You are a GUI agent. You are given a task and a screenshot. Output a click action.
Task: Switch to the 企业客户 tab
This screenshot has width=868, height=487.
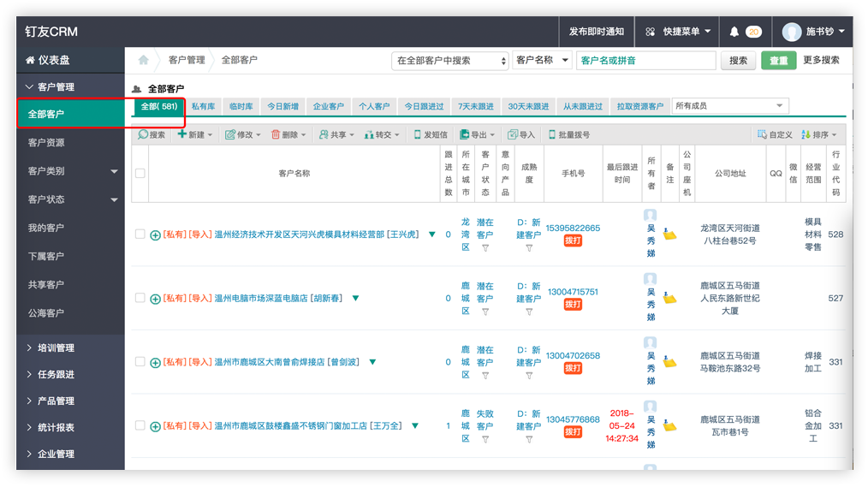328,106
